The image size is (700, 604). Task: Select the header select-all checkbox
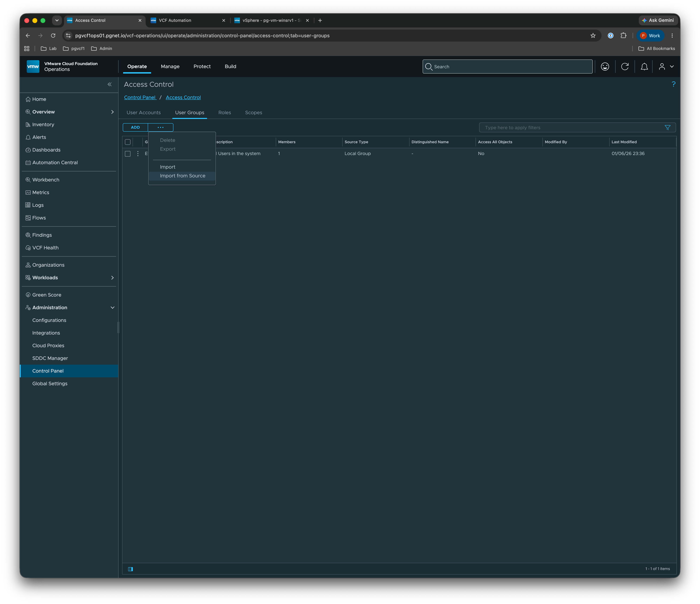click(x=128, y=142)
